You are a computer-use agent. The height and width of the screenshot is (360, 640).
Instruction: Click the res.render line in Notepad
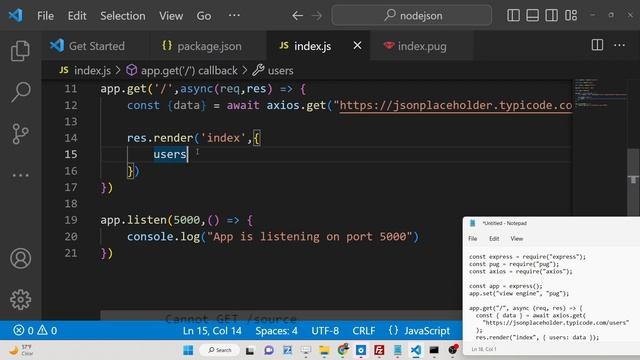tap(537, 337)
